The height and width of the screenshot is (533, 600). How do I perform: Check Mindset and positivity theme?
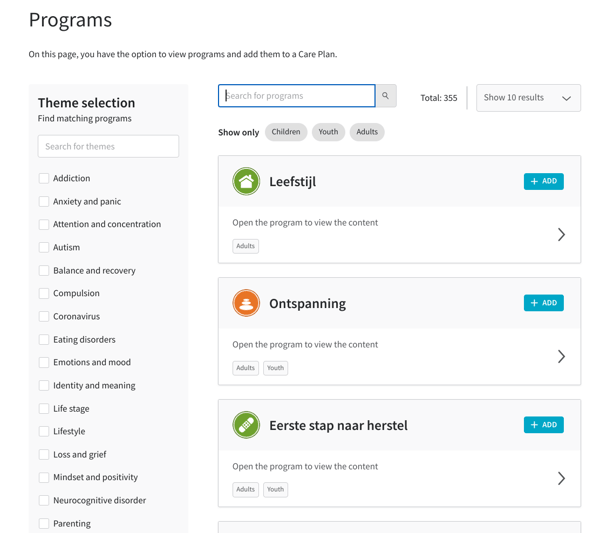pyautogui.click(x=44, y=478)
